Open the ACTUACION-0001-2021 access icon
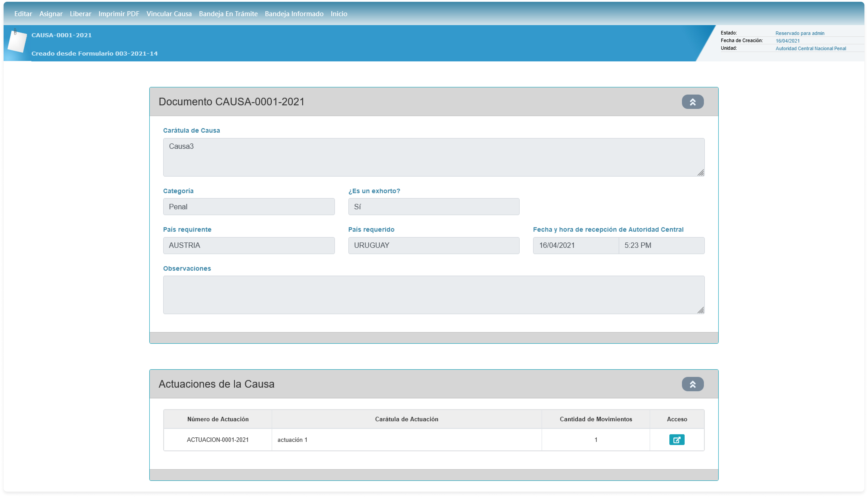The width and height of the screenshot is (868, 497). [x=676, y=440]
